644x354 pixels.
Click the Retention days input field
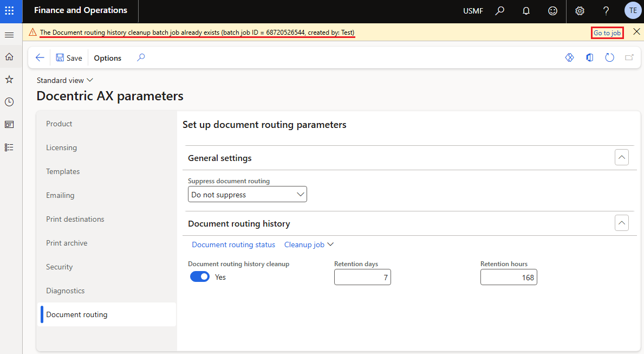coord(362,278)
